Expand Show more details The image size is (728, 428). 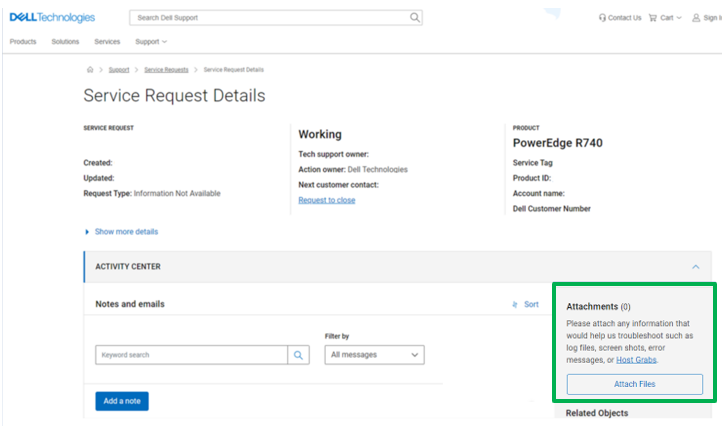click(122, 232)
